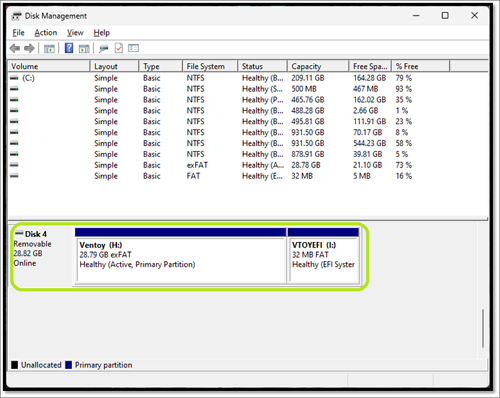The height and width of the screenshot is (398, 500).
Task: Click the 164.28 GB free space cell
Action: 370,78
